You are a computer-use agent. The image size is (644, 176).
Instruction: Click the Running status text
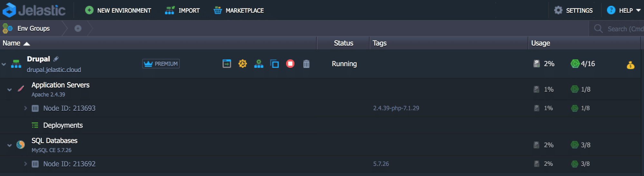(x=344, y=64)
